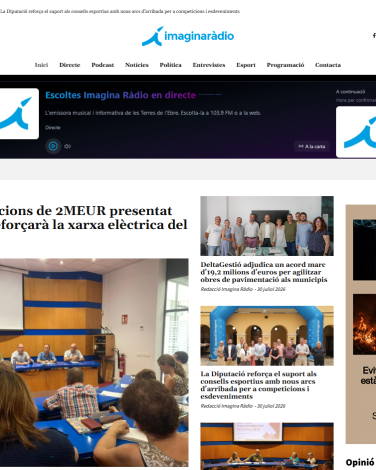This screenshot has height=470, width=376.
Task: Click the Directe label in player
Action: 53,128
